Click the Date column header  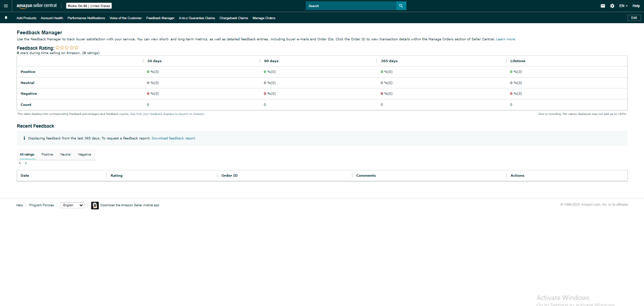pyautogui.click(x=25, y=176)
